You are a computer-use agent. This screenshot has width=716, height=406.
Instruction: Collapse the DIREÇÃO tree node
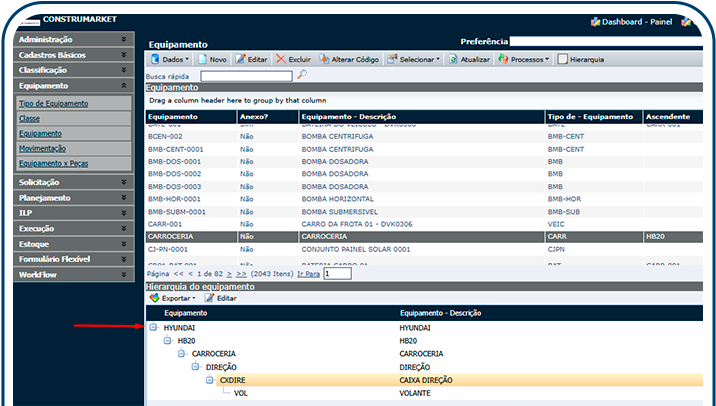pos(195,367)
